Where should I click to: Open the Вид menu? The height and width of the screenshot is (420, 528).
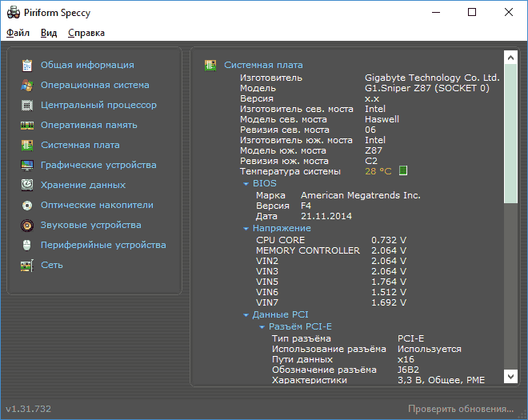pyautogui.click(x=49, y=33)
